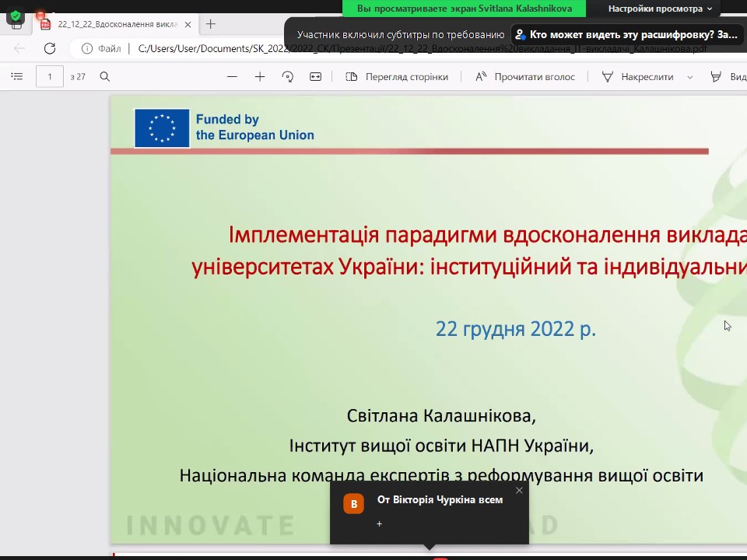Image resolution: width=747 pixels, height=560 pixels.
Task: Rotate the PDF page
Action: [288, 77]
